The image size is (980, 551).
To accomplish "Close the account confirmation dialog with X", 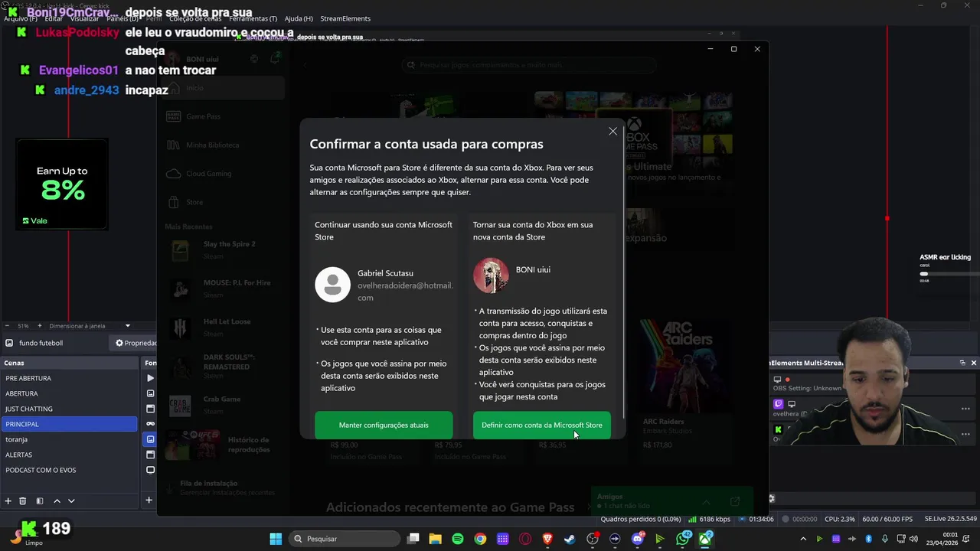I will [612, 132].
